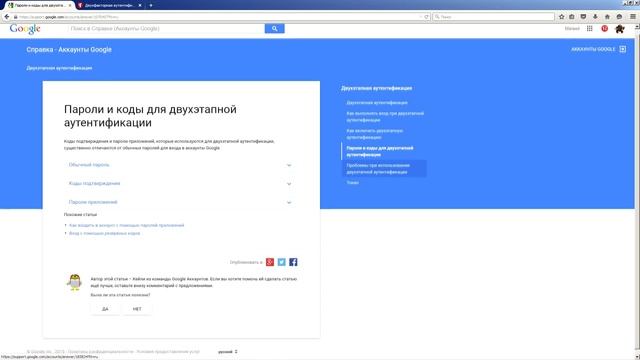Close the first tab 'Пароли и коды'
The image size is (640, 360).
(70, 5)
